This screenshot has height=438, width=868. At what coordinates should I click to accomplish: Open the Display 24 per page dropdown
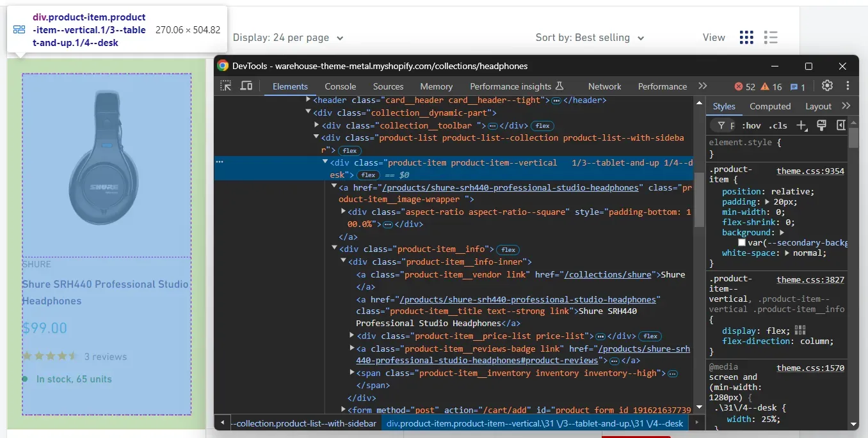pyautogui.click(x=289, y=37)
